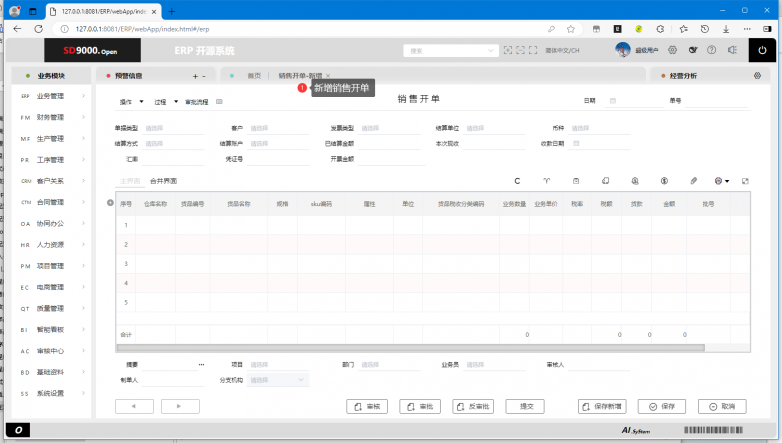Click the 取消 button
The image size is (782, 443).
coord(722,407)
